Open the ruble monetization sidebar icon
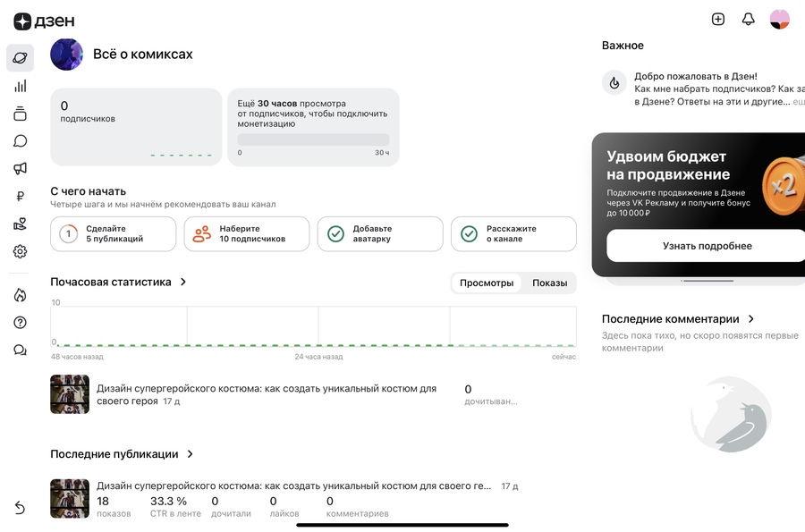The height and width of the screenshot is (532, 805). pyautogui.click(x=20, y=197)
